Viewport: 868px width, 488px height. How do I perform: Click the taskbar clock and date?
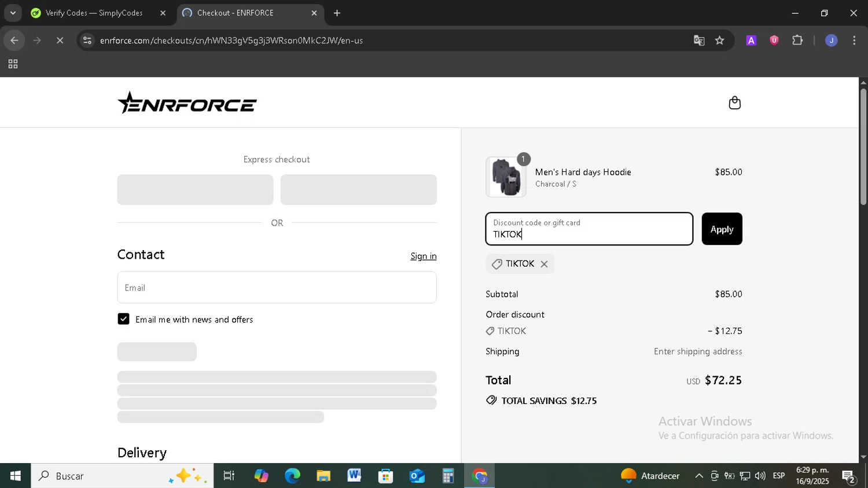812,476
